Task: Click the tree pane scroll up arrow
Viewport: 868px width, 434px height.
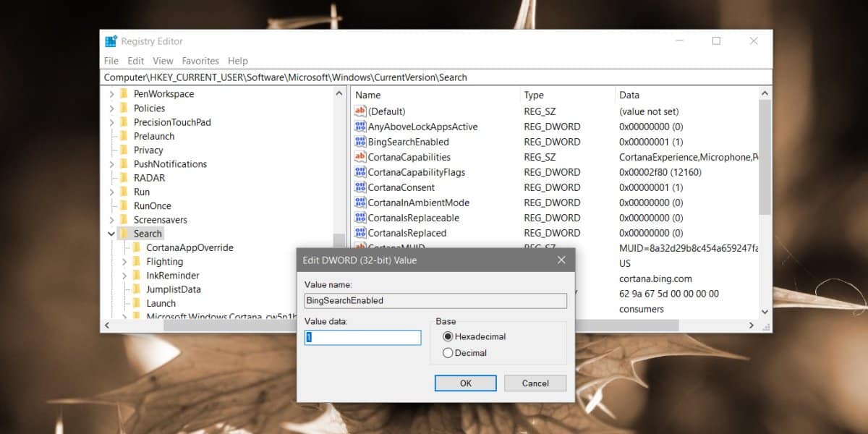Action: pos(339,93)
